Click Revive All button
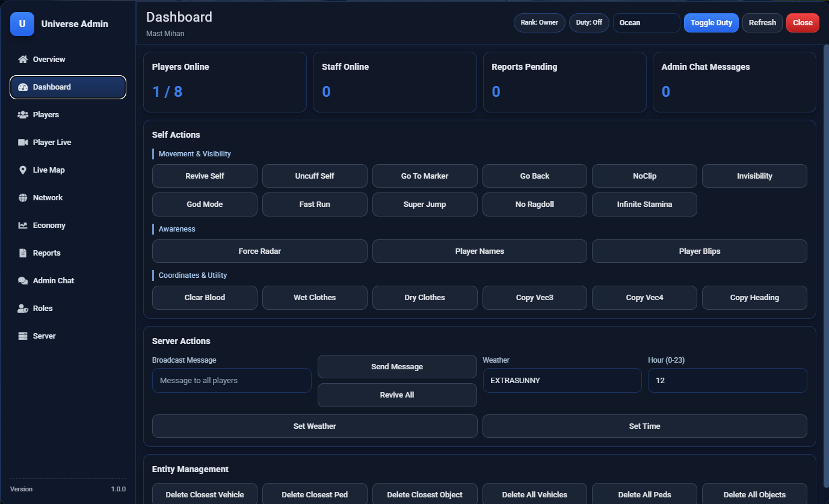This screenshot has width=829, height=504. 397,395
